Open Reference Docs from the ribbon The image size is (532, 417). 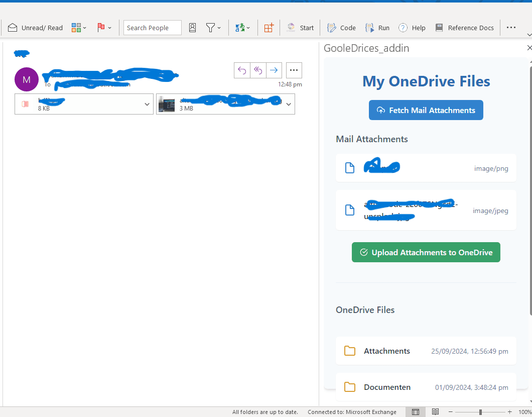coord(464,28)
